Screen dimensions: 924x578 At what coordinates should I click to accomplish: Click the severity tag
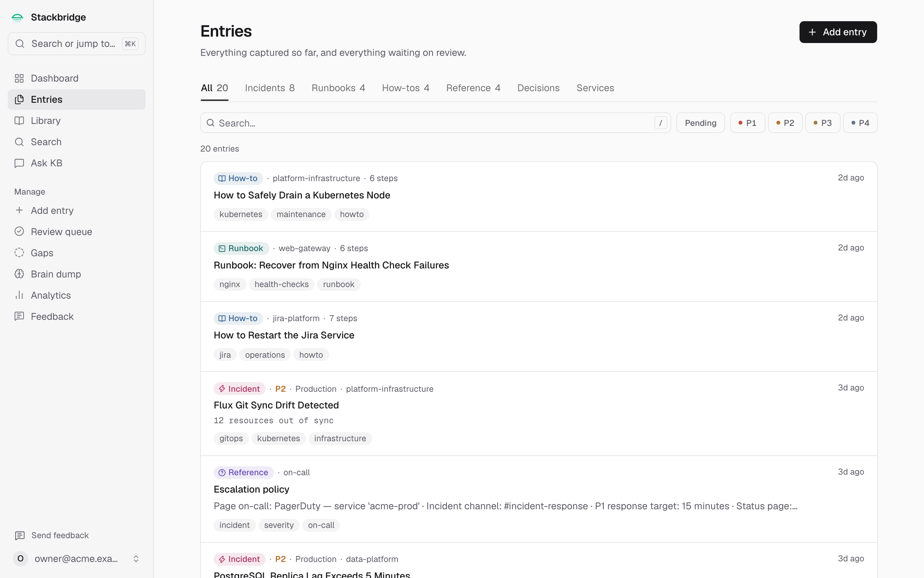[279, 525]
